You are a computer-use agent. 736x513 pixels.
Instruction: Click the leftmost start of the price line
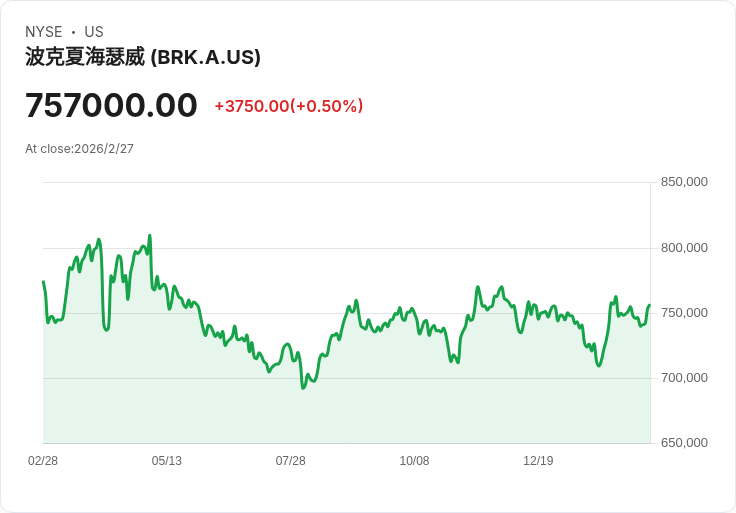tap(43, 282)
